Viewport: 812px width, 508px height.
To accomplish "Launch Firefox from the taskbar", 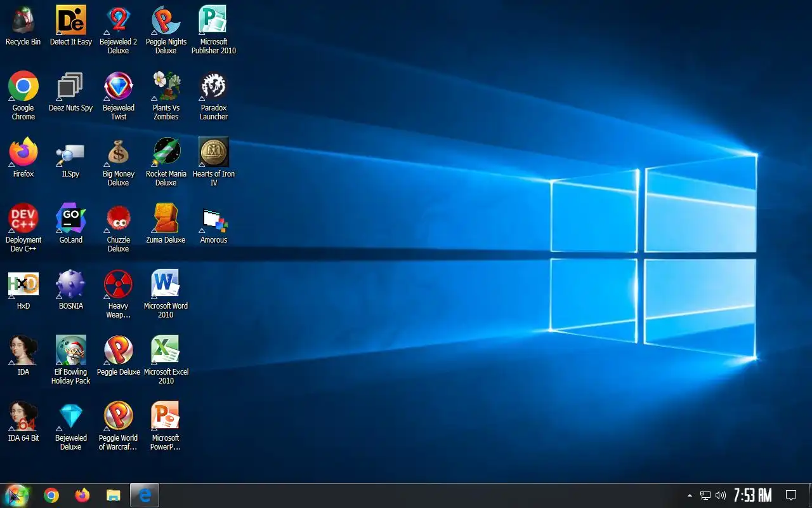I will click(x=82, y=496).
